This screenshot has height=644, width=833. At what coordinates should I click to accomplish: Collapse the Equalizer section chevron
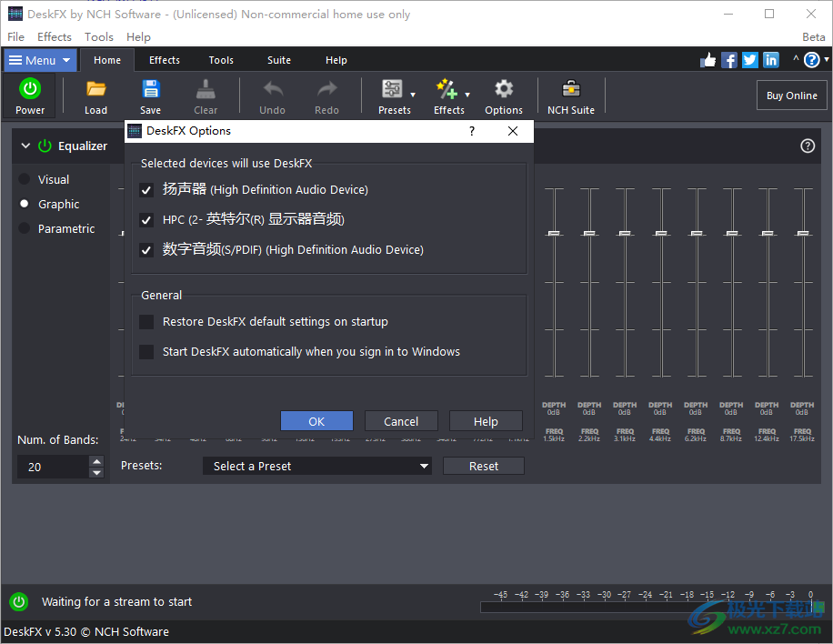25,146
